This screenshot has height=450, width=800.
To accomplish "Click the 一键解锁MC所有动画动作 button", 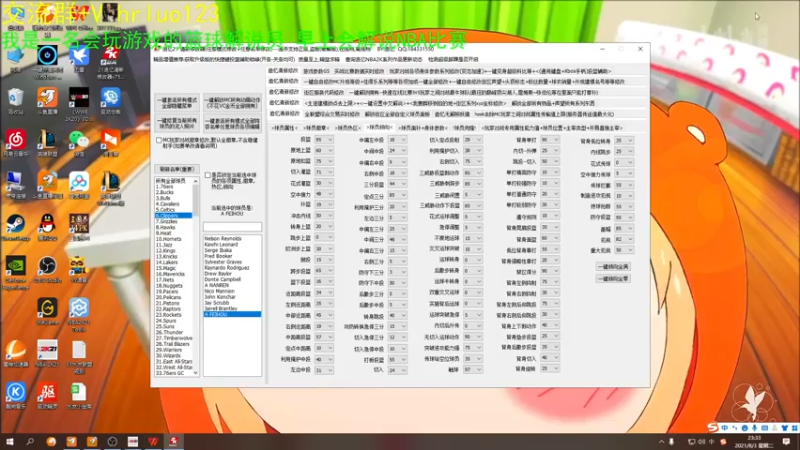I will pos(232,103).
